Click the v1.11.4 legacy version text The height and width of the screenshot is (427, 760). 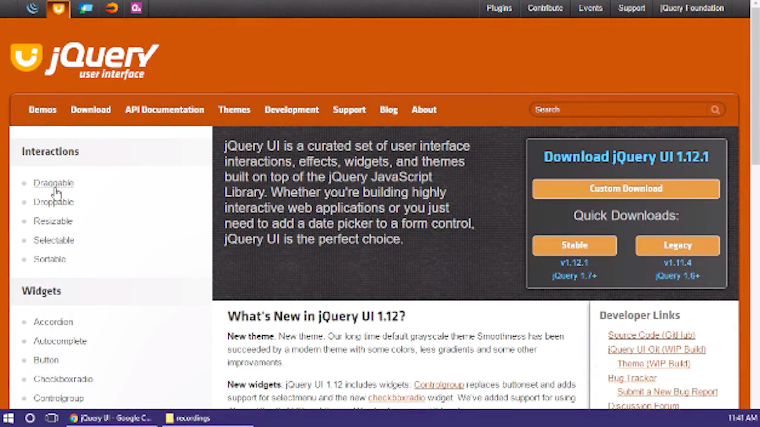[678, 263]
